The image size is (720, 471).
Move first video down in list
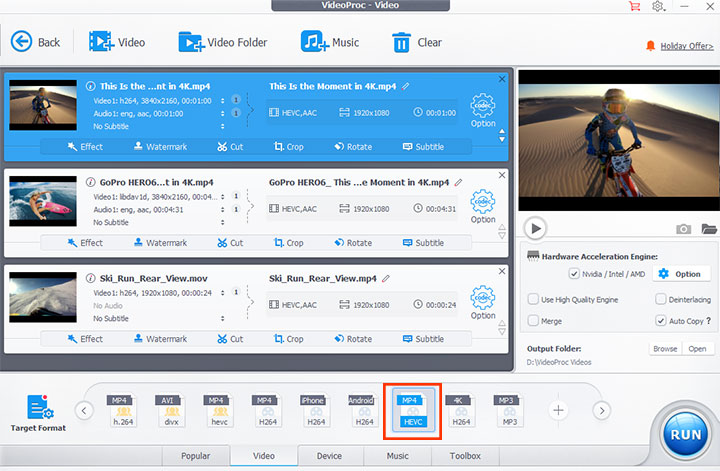click(x=502, y=139)
